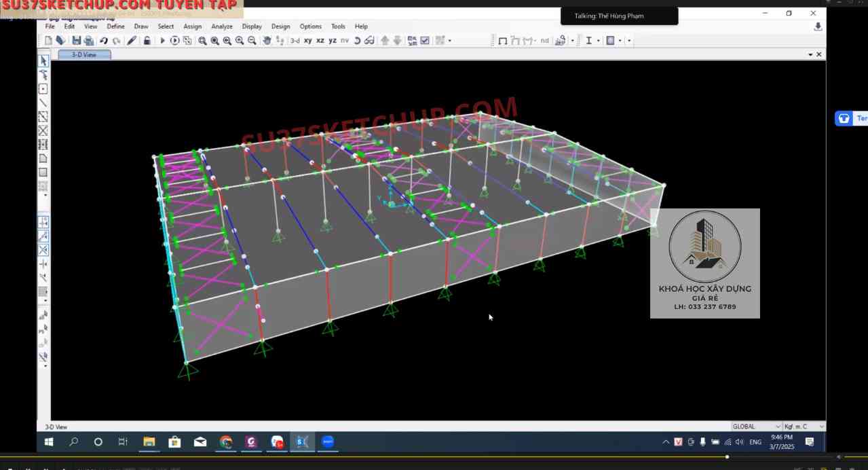Click the Save model icon
This screenshot has width=868, height=470.
tap(76, 41)
